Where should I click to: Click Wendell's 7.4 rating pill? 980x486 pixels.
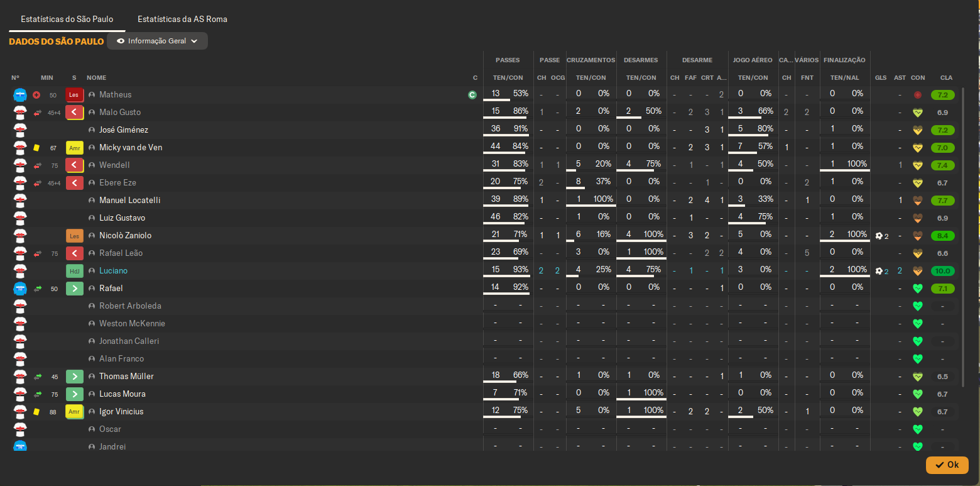point(943,165)
